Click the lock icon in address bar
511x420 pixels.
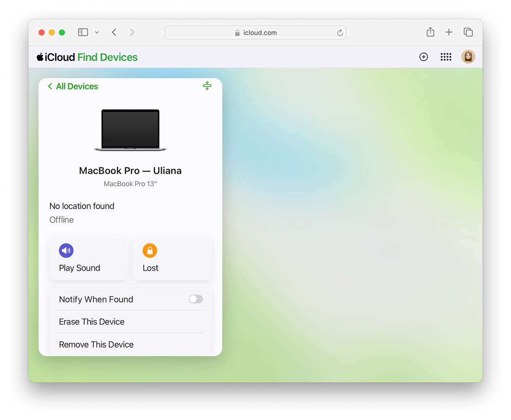[x=237, y=33]
